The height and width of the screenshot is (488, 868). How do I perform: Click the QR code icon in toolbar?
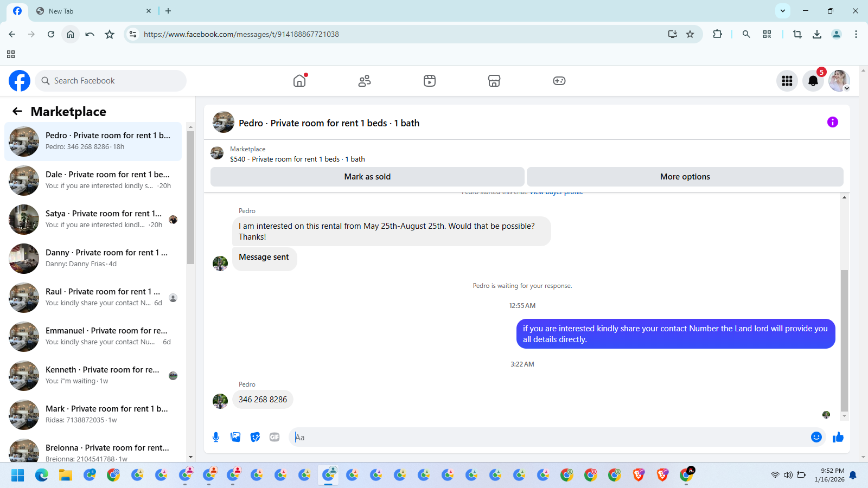[x=767, y=34]
